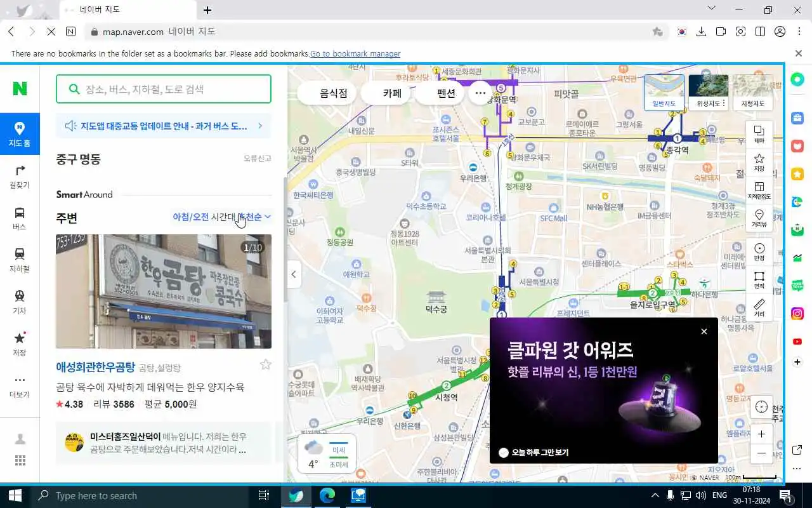This screenshot has width=812, height=508.
Task: Click the profile avatar icon in sidebar
Action: point(20,439)
